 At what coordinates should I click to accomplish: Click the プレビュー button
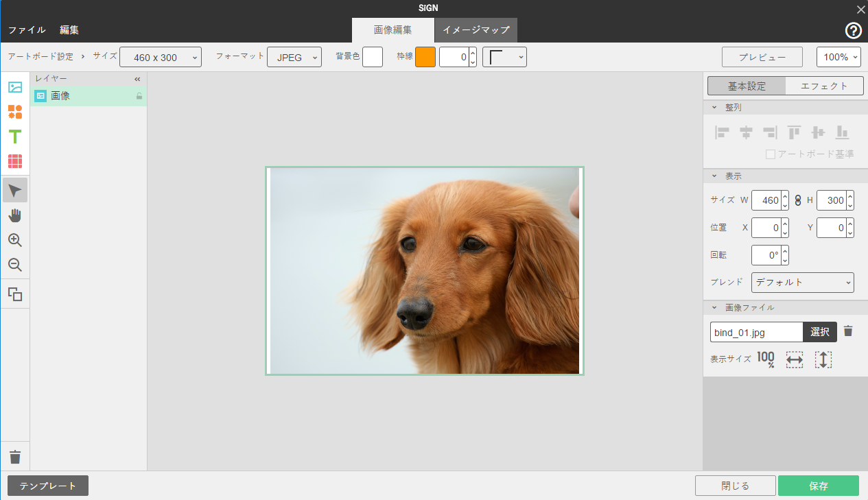click(x=762, y=57)
